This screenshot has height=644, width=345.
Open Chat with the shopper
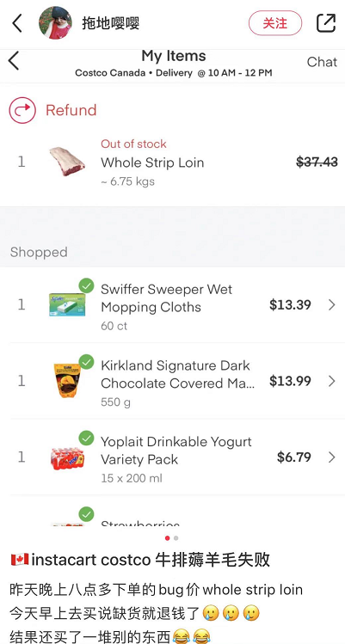click(322, 62)
